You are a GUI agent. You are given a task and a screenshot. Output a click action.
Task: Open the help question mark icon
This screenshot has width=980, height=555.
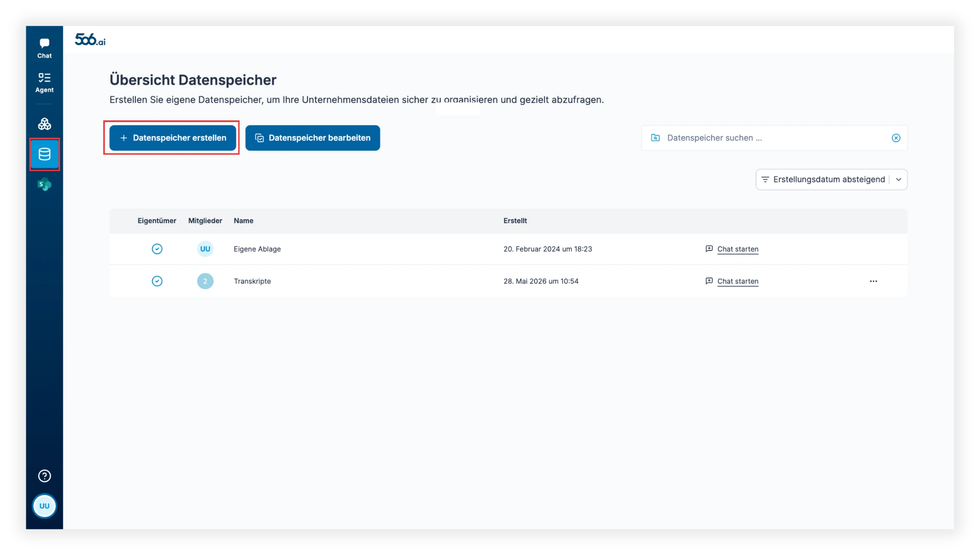coord(45,476)
